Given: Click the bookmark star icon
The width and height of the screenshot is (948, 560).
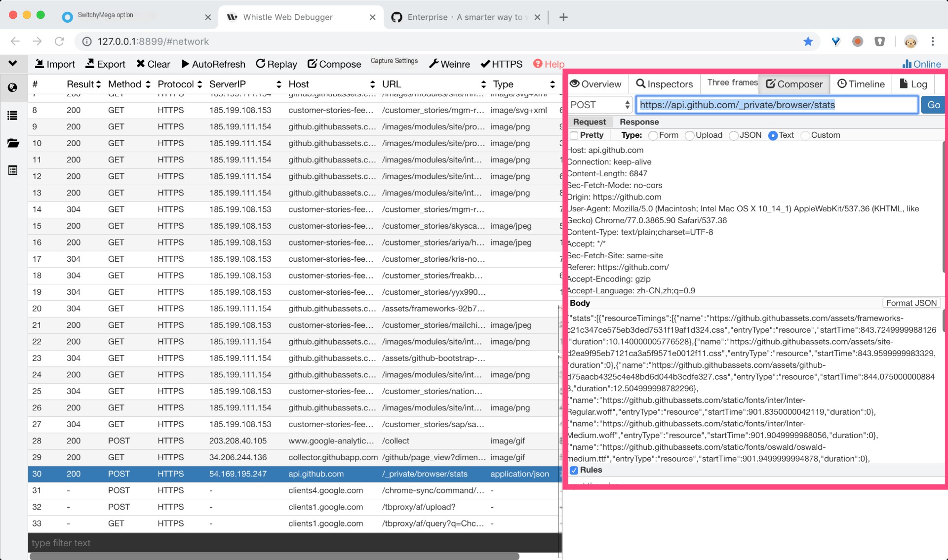Looking at the screenshot, I should 808,41.
